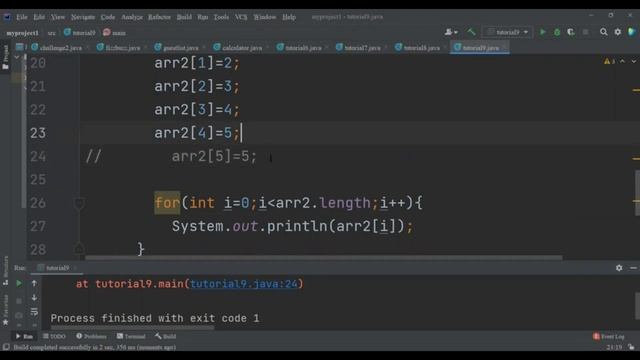640x360 pixels.
Task: Click the Run console horizontal scrollbar
Action: click(132, 327)
